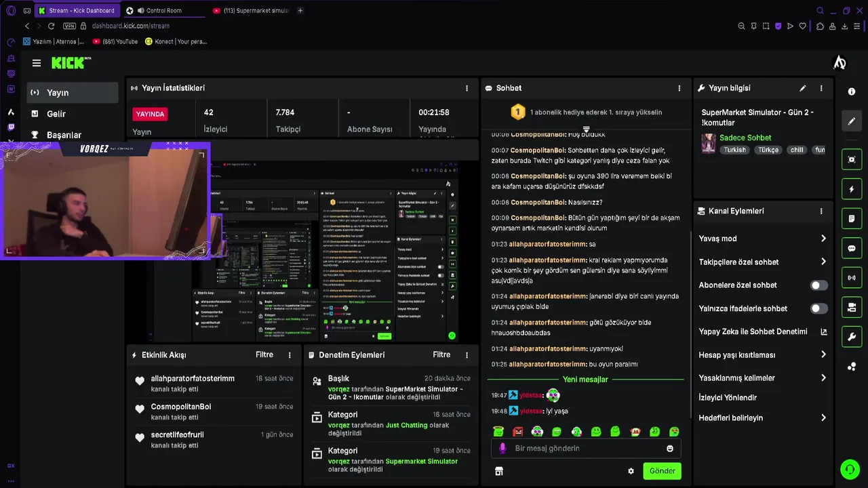Screen dimensions: 868x488
Task: Click Just Chatting link in Denetim Eylemleri
Action: pyautogui.click(x=407, y=425)
